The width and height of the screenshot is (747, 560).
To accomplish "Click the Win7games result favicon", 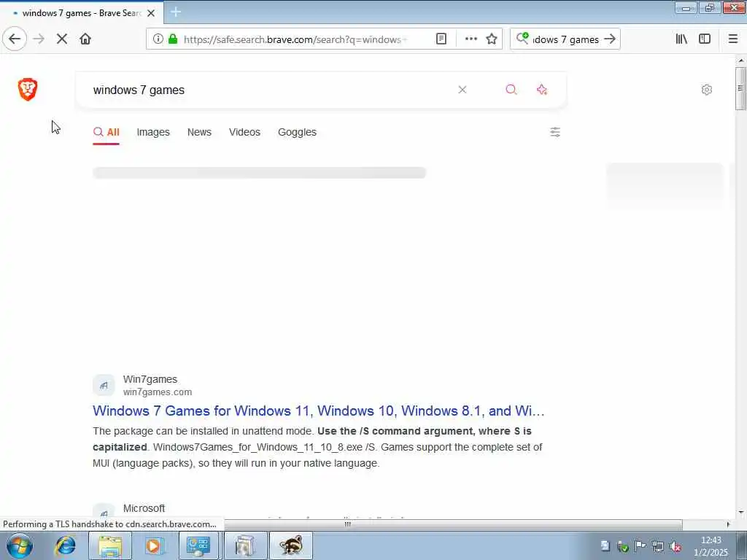I will tap(104, 385).
